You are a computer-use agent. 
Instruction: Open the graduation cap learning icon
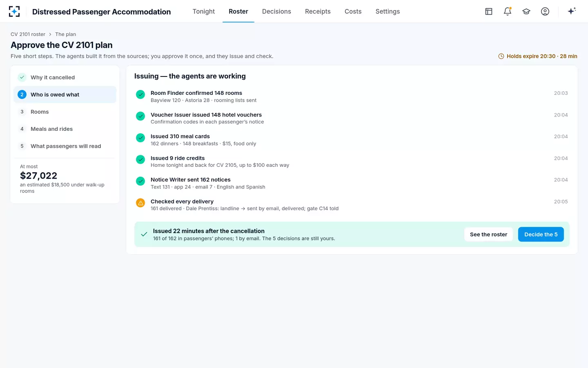tap(526, 11)
